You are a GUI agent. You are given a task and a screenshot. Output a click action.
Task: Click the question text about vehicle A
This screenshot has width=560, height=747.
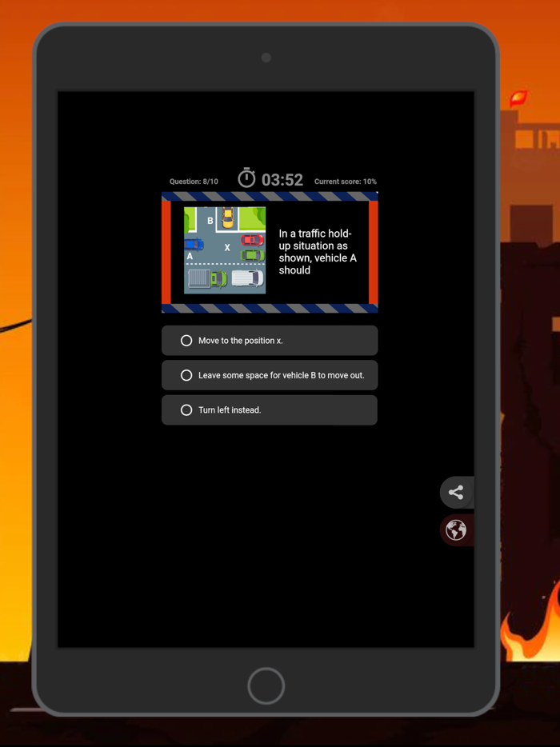tap(318, 252)
